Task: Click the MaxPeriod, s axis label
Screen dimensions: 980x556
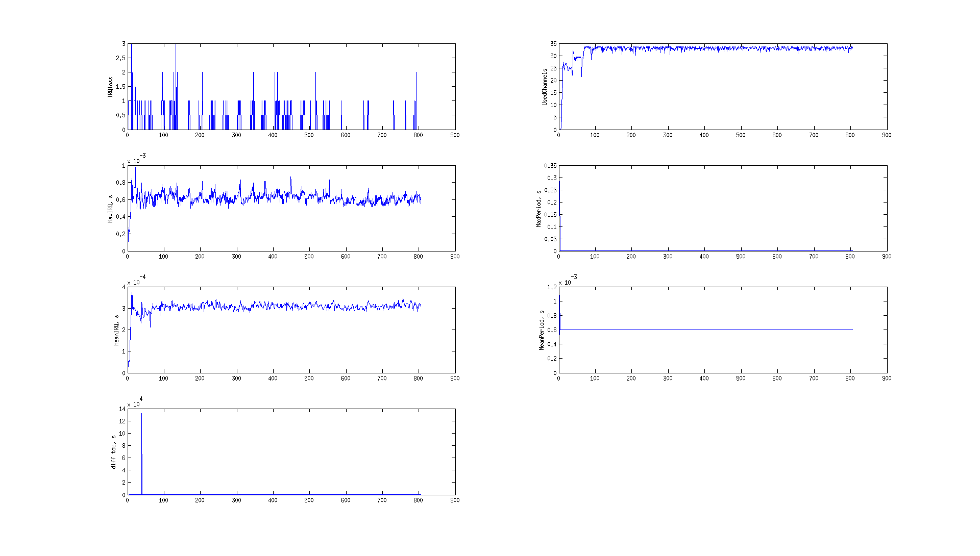Action: pos(538,209)
